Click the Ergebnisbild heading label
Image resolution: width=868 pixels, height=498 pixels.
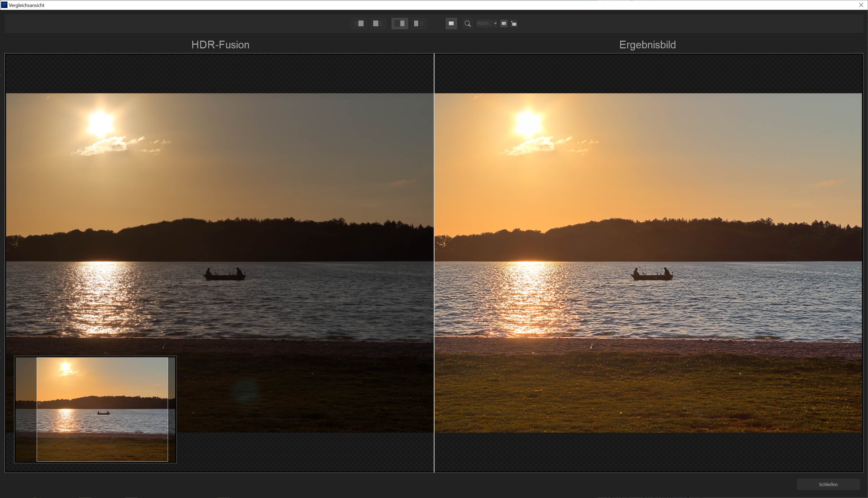tap(647, 45)
